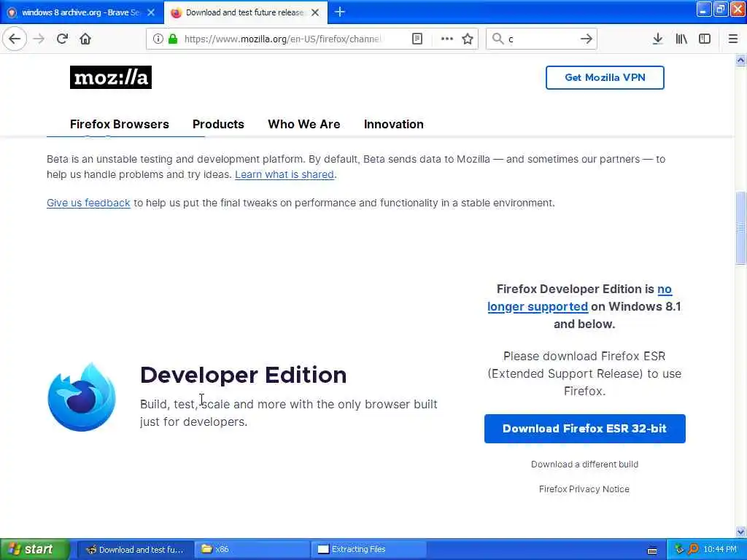Close the Download and test tab
The width and height of the screenshot is (747, 560).
click(315, 12)
